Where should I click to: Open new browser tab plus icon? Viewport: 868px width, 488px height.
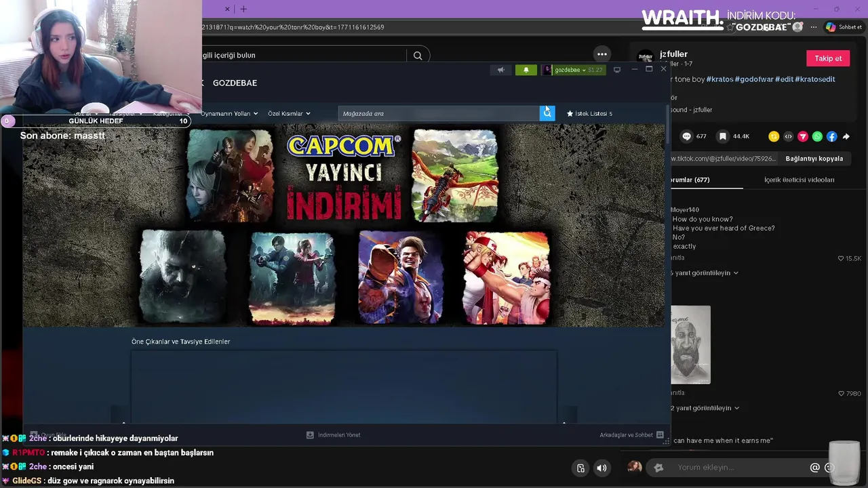(x=243, y=9)
